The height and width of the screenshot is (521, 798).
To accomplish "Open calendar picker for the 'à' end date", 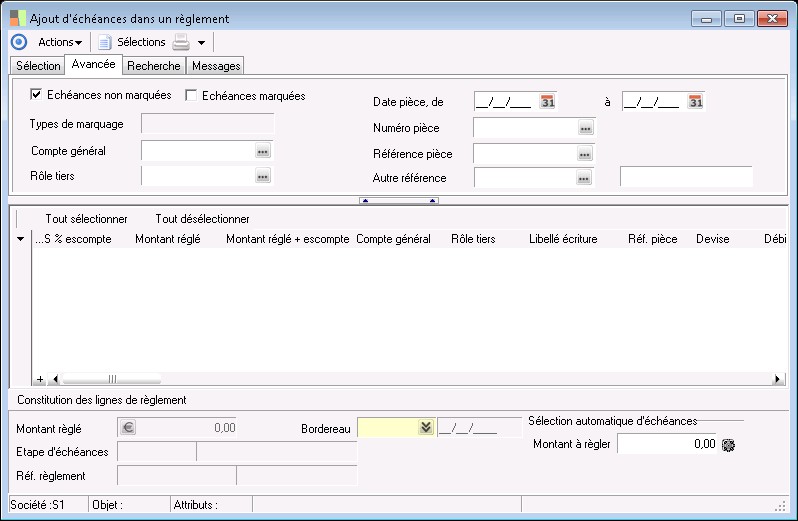I will [x=696, y=101].
